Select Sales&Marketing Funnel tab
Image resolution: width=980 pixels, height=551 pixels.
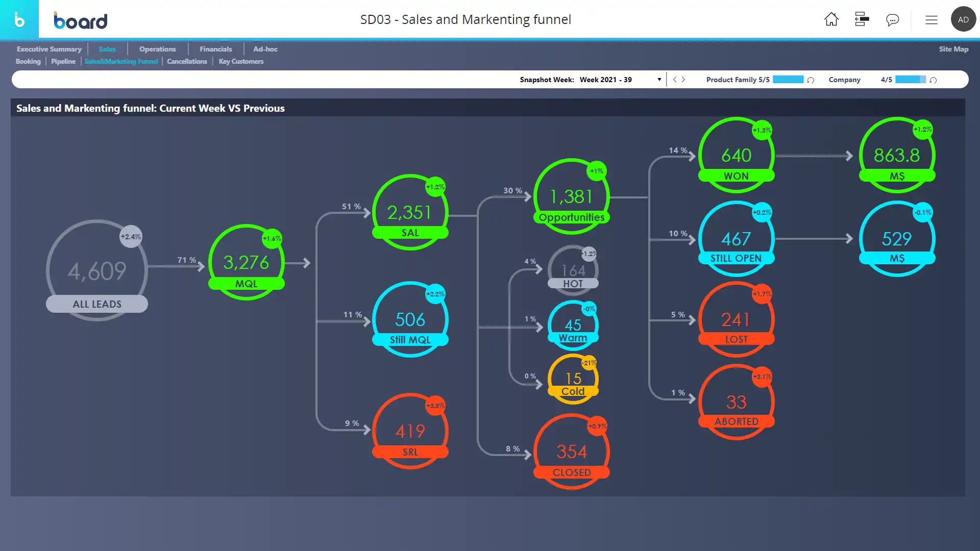tap(121, 61)
